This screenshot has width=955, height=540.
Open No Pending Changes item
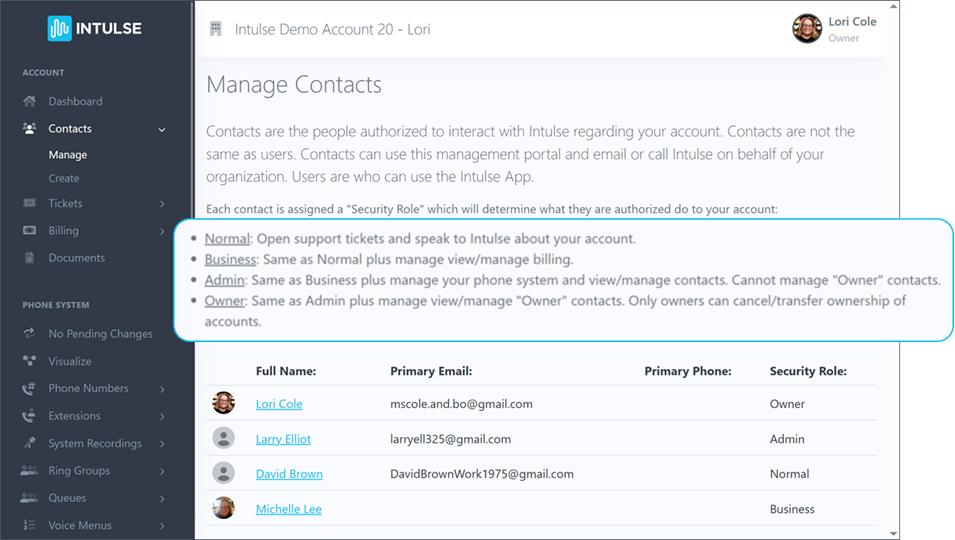pos(100,334)
